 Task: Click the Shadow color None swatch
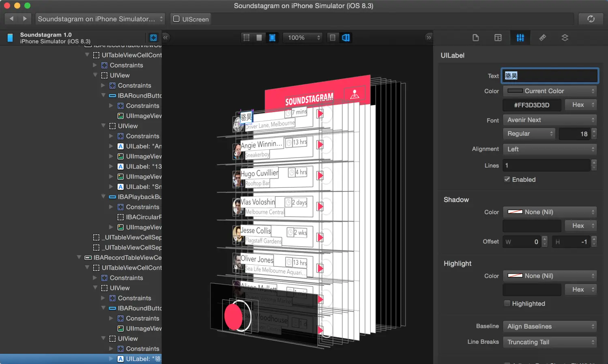tap(515, 212)
